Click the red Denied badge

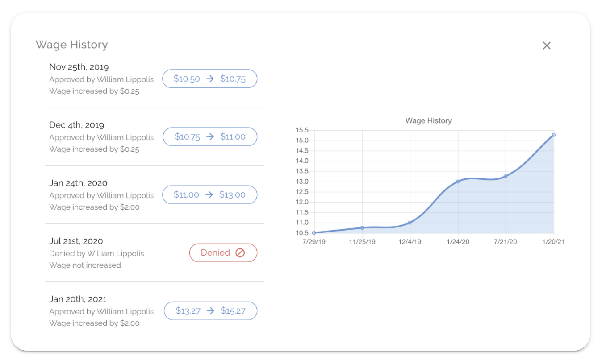(223, 253)
